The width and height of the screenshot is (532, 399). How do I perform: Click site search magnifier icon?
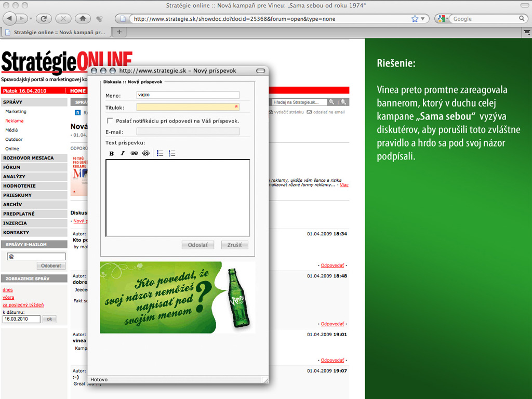point(331,102)
